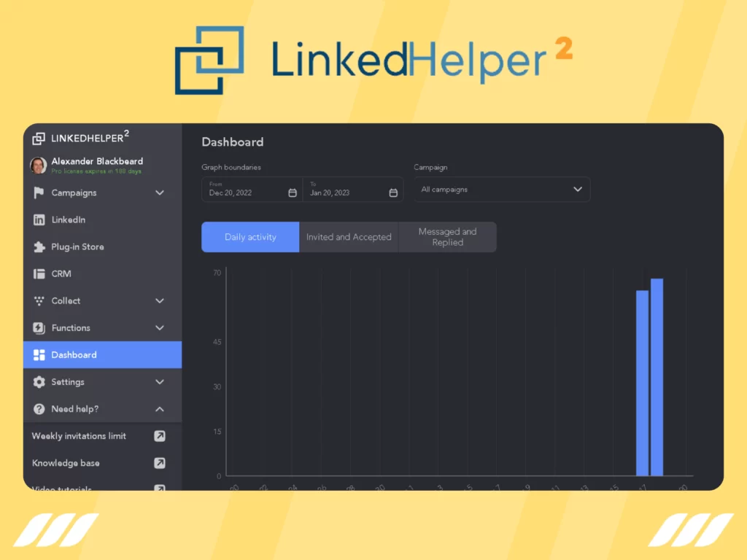This screenshot has width=747, height=560.
Task: Click the Weekly invitations limit link
Action: pyautogui.click(x=79, y=436)
